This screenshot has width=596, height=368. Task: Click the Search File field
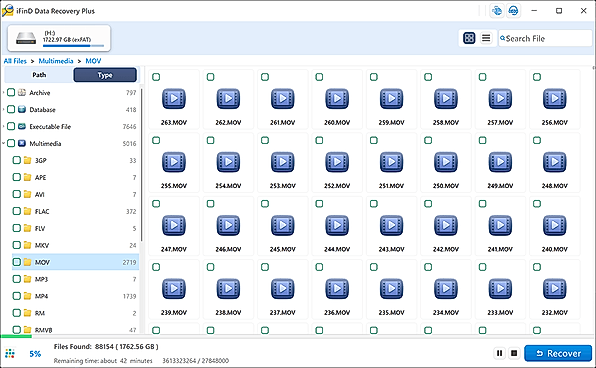pos(545,38)
